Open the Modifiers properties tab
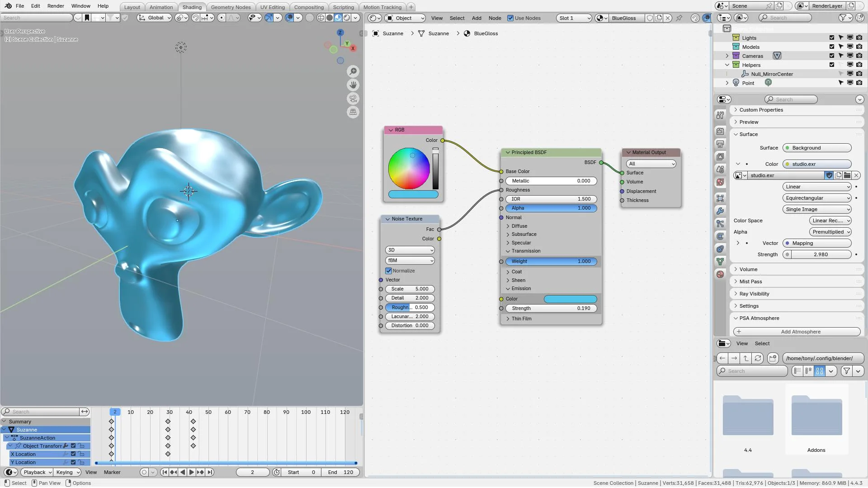This screenshot has height=488, width=868. pos(720,211)
